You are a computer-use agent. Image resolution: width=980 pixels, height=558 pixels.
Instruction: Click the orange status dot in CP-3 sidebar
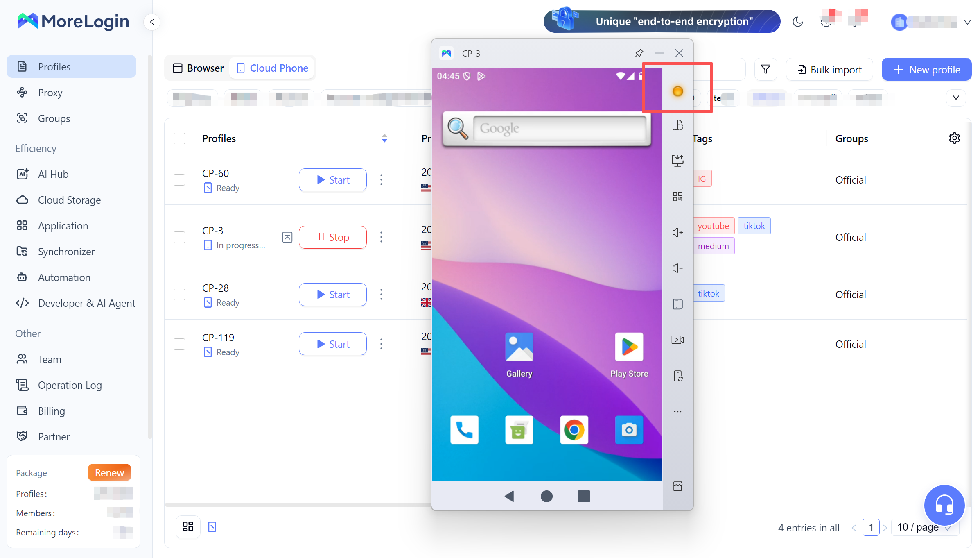(677, 91)
